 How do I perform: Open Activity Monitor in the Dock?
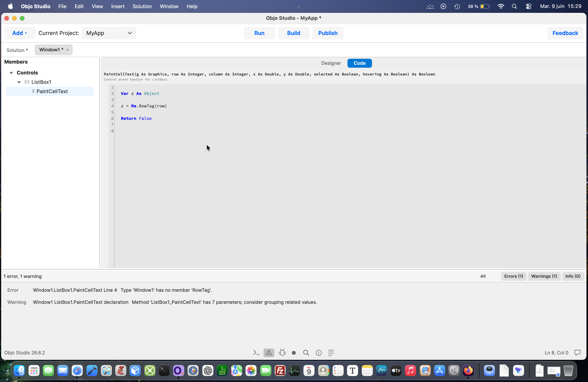pos(294,370)
